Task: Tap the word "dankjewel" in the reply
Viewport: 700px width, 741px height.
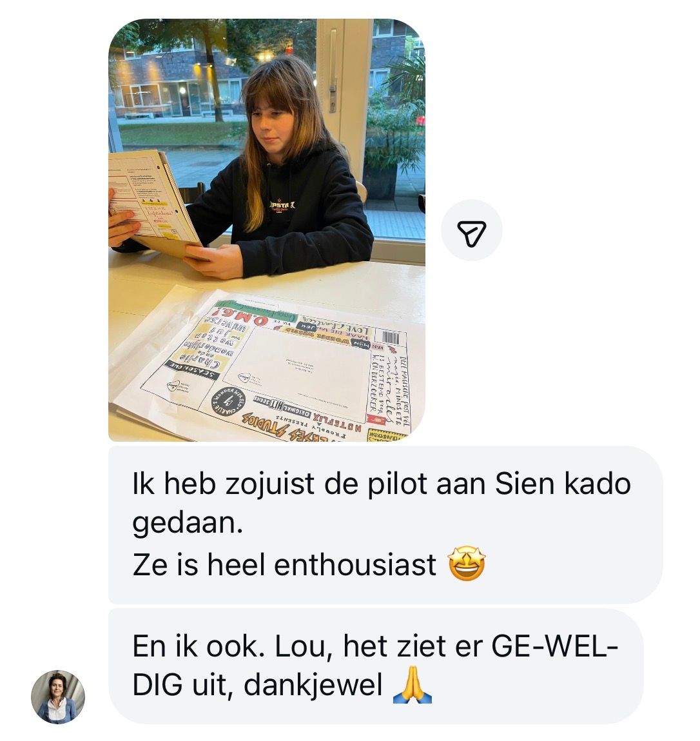Action: coord(313,685)
